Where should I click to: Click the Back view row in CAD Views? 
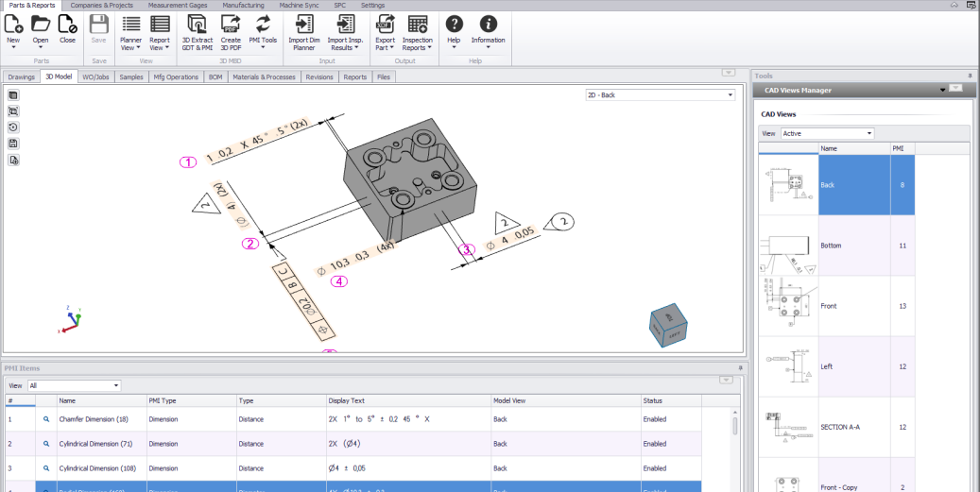pyautogui.click(x=837, y=185)
